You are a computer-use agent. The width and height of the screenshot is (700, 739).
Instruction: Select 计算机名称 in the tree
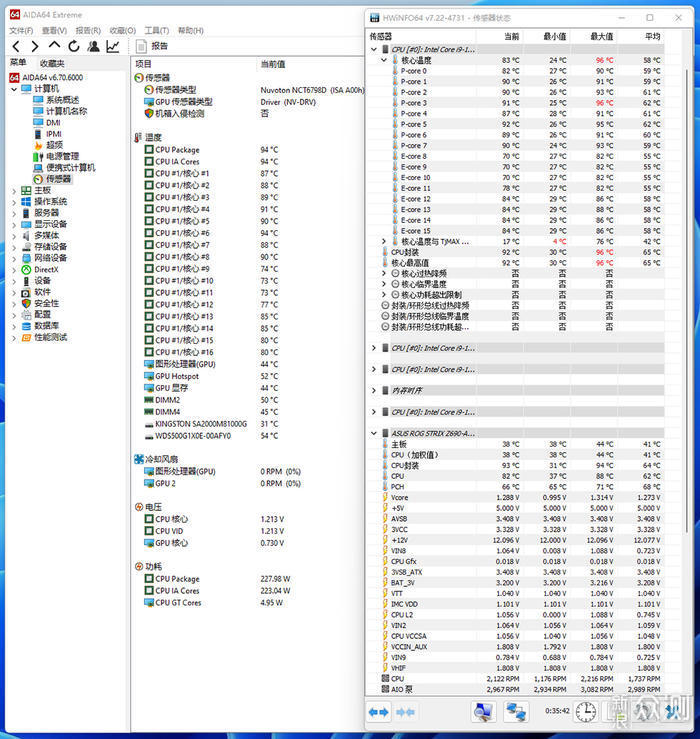[x=60, y=111]
